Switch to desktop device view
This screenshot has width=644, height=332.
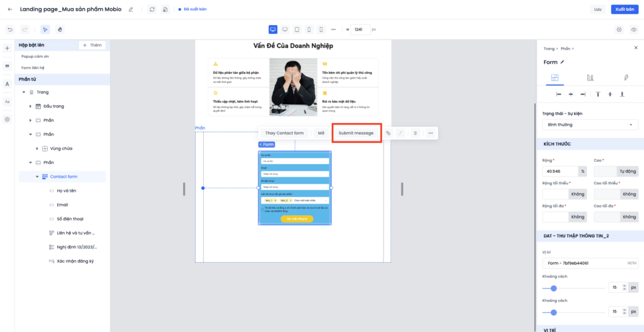coord(273,30)
